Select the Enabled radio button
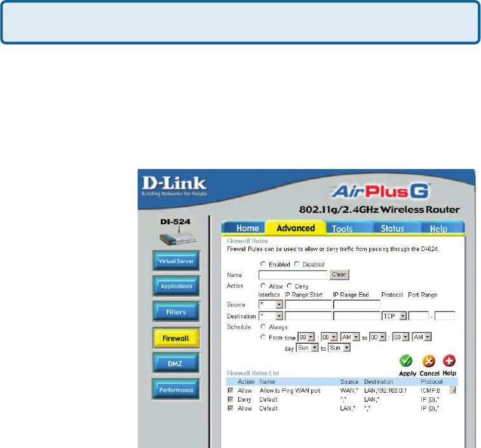 pos(263,264)
